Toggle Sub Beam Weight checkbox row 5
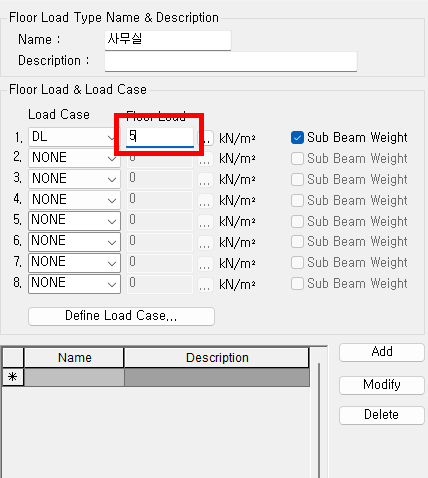The width and height of the screenshot is (428, 478). coord(297,221)
